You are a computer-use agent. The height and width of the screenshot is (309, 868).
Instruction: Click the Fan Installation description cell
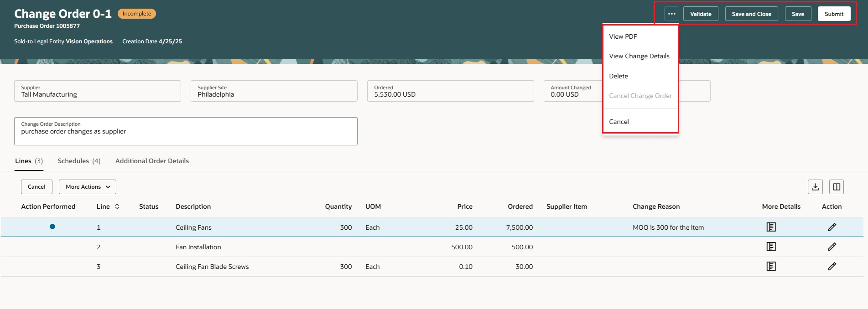pyautogui.click(x=198, y=247)
